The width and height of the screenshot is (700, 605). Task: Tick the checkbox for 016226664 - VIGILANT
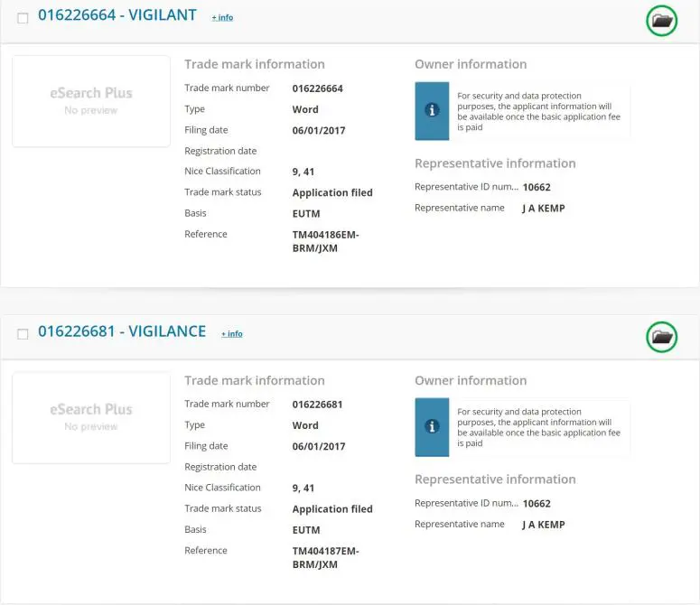pyautogui.click(x=23, y=18)
